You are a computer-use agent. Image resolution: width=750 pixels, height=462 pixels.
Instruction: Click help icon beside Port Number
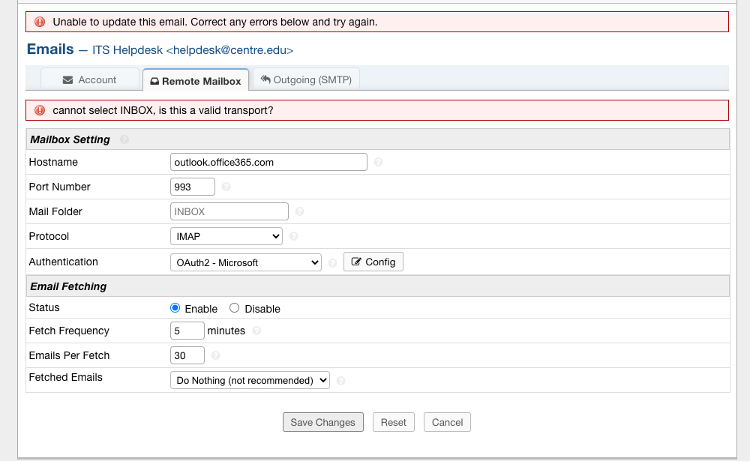226,187
